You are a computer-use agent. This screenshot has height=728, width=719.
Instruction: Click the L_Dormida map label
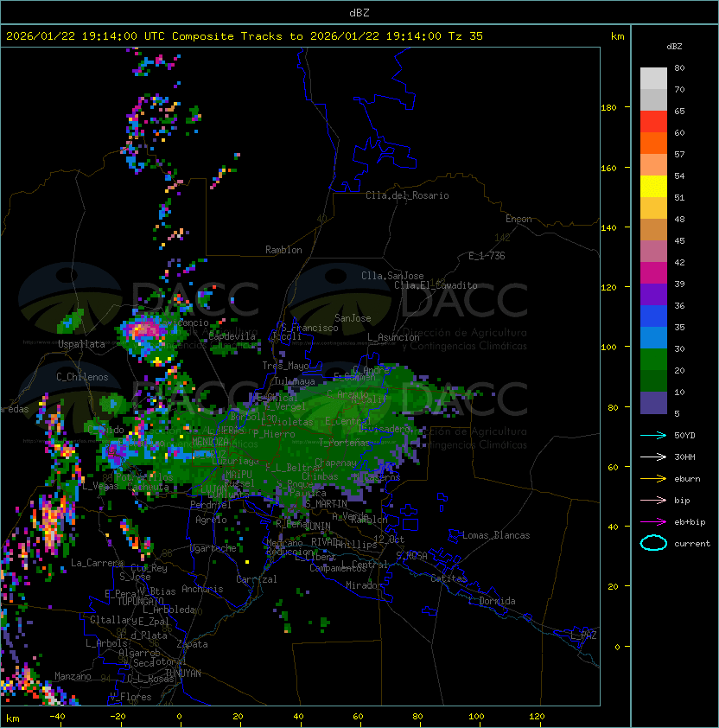pos(492,601)
